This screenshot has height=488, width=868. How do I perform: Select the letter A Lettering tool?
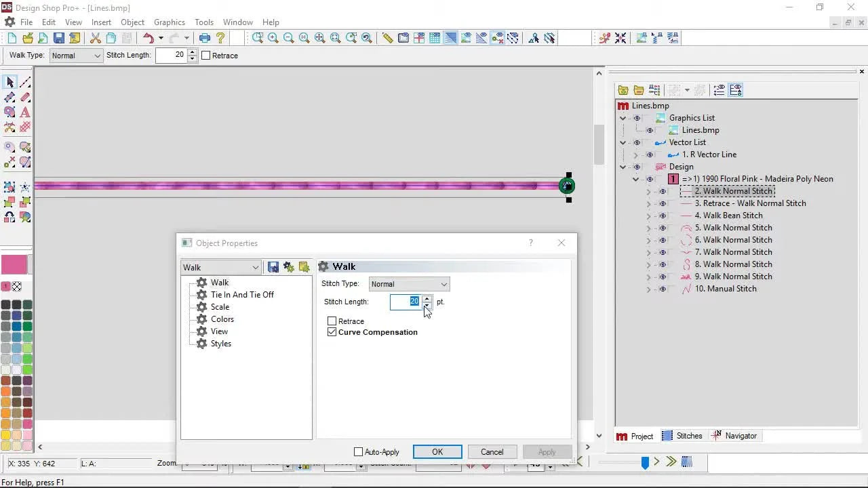tap(25, 112)
